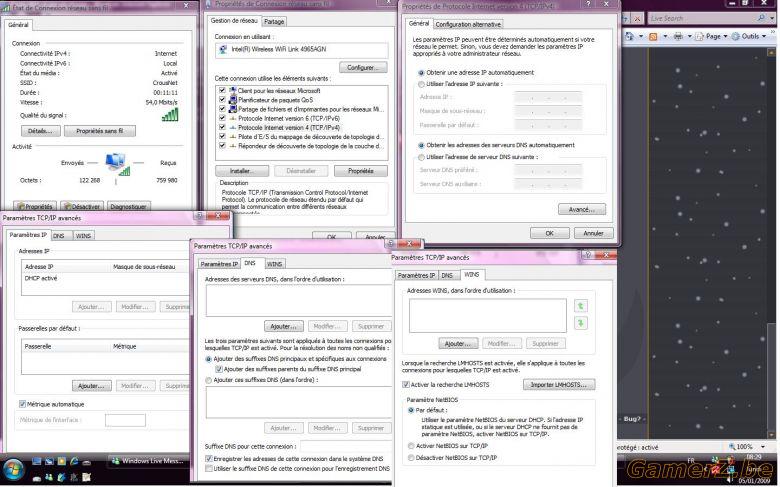
Task: Toggle Ajouter des suffixes parents checkbox
Action: (218, 369)
